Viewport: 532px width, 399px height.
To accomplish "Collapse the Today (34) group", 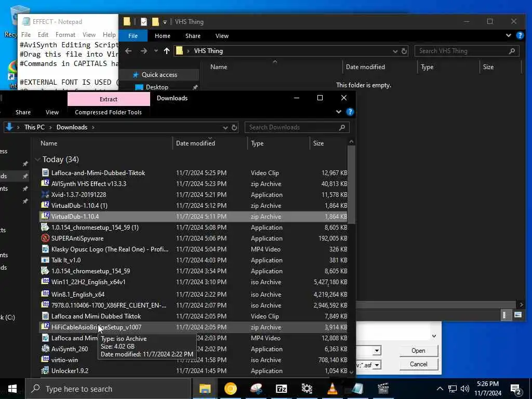I will (37, 159).
